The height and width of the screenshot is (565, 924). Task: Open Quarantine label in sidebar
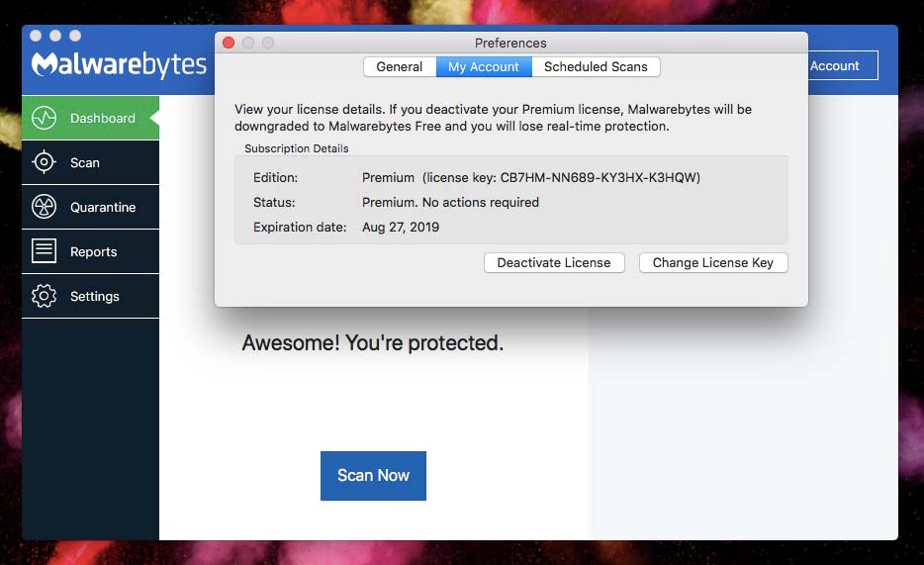click(x=103, y=208)
